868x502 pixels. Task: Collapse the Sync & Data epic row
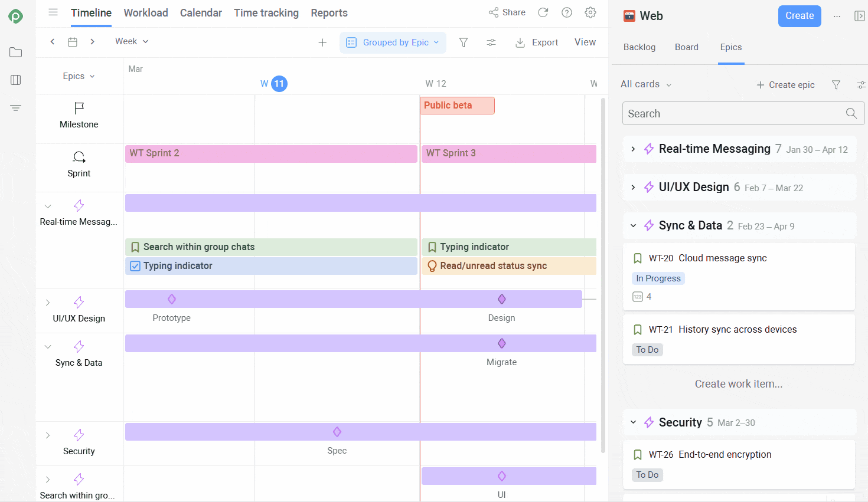click(48, 347)
